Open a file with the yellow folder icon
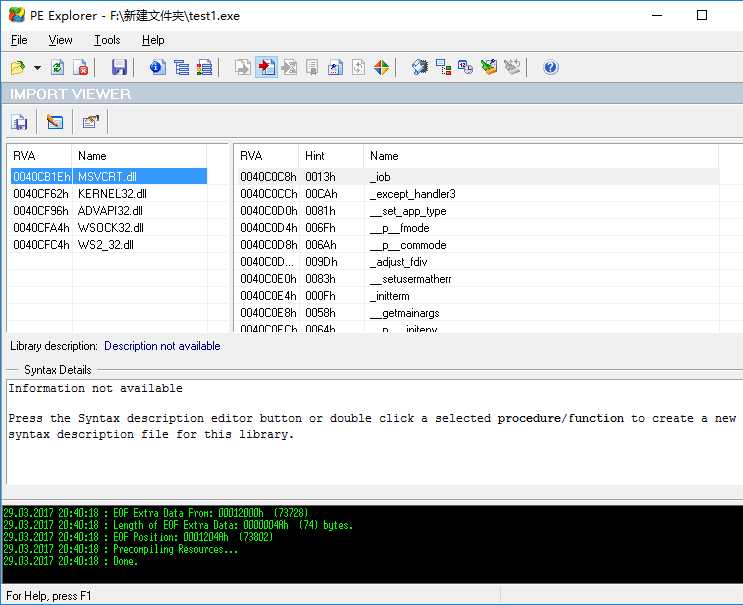Viewport: 743px width, 605px height. [18, 67]
